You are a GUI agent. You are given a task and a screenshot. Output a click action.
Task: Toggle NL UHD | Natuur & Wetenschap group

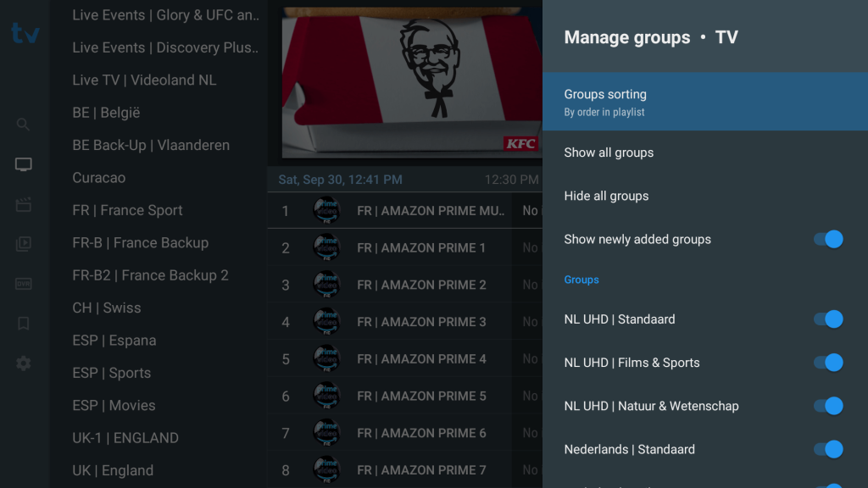(x=828, y=406)
